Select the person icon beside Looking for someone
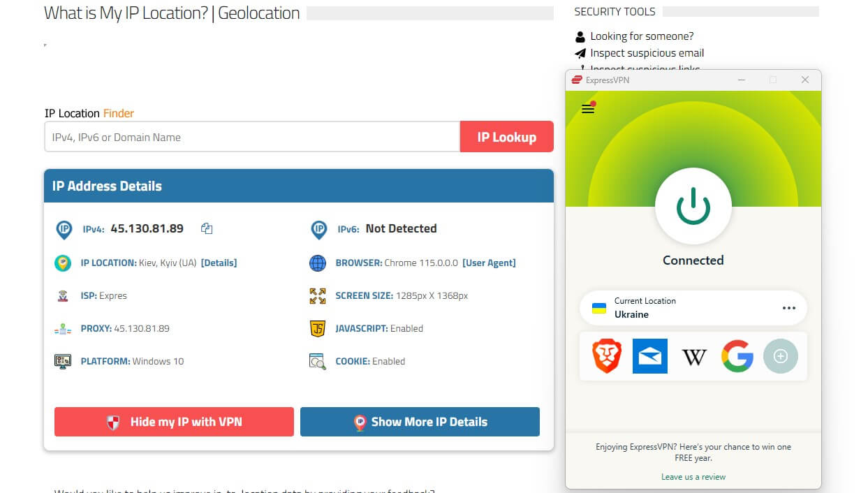Image resolution: width=868 pixels, height=493 pixels. tap(580, 36)
